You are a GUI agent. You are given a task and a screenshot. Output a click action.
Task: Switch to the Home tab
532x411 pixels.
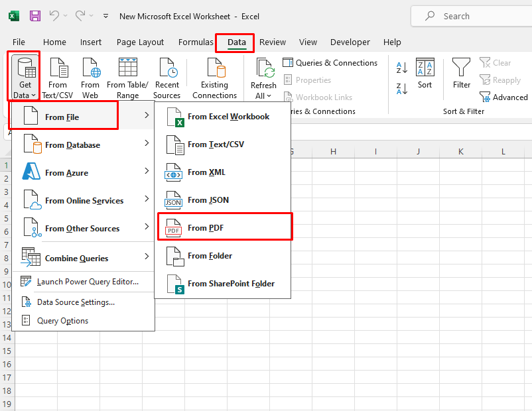[54, 42]
